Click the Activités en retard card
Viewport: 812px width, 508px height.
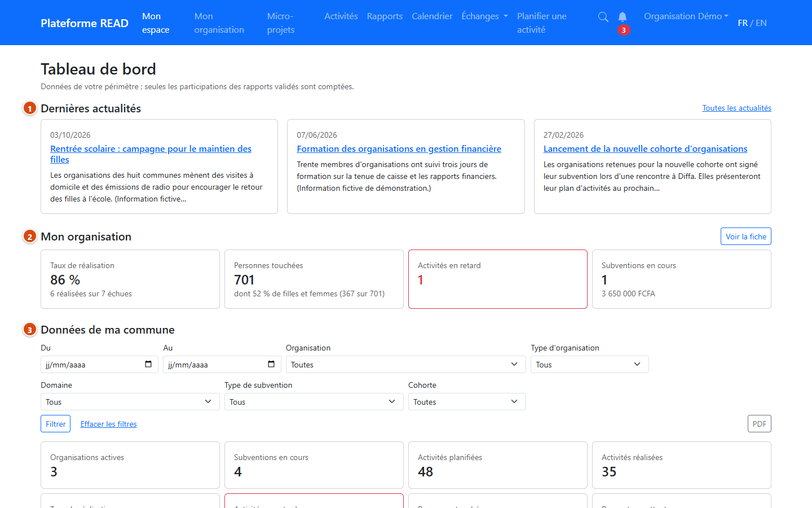click(x=497, y=279)
